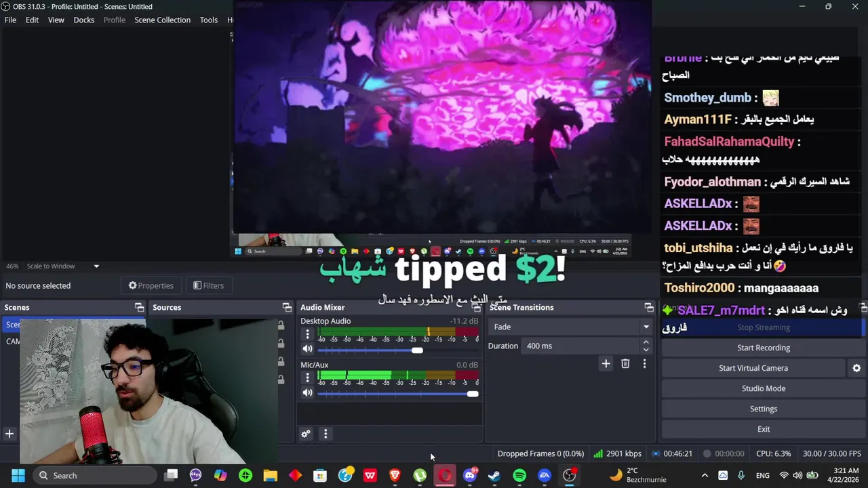Float the Scenes dock with its popout icon
The width and height of the screenshot is (868, 488).
point(139,307)
